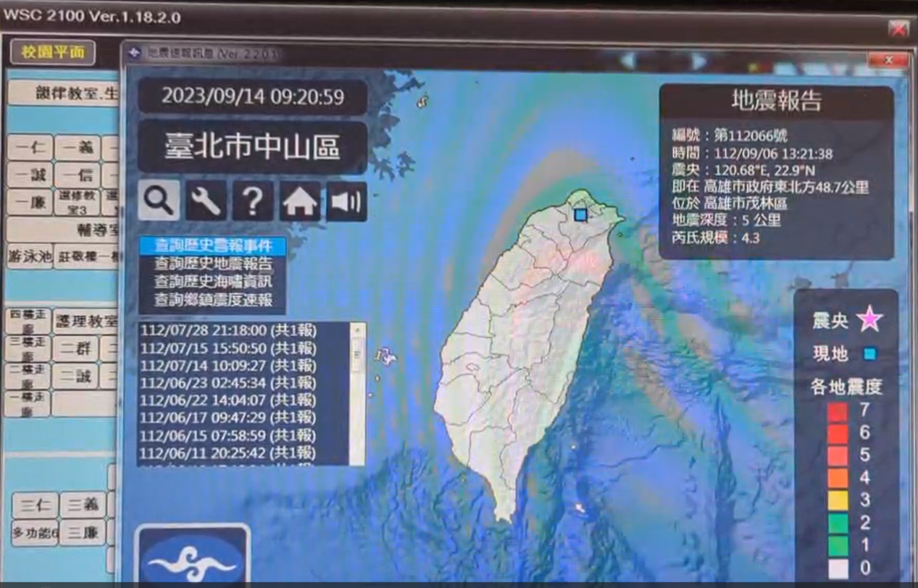Select 二樓走廊 in WSC 2100
This screenshot has height=588, width=918.
(x=28, y=376)
